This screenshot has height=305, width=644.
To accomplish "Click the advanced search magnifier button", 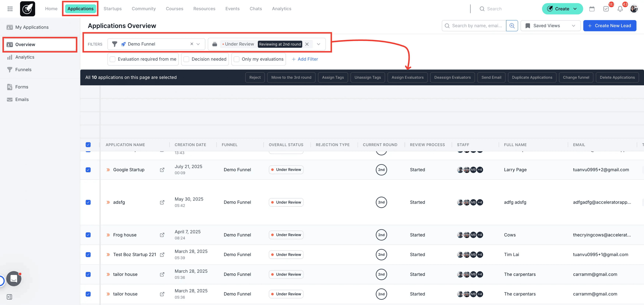I will [512, 26].
